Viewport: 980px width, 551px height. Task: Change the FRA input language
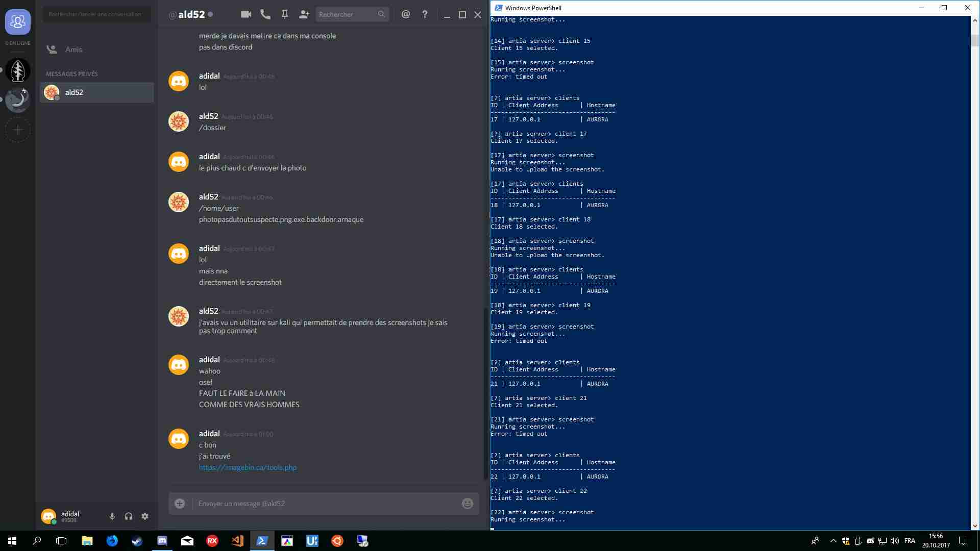(910, 541)
